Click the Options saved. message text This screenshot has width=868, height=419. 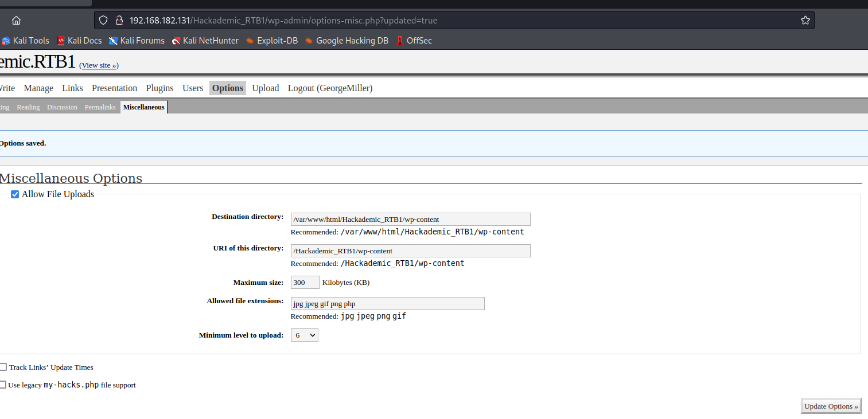pos(23,143)
